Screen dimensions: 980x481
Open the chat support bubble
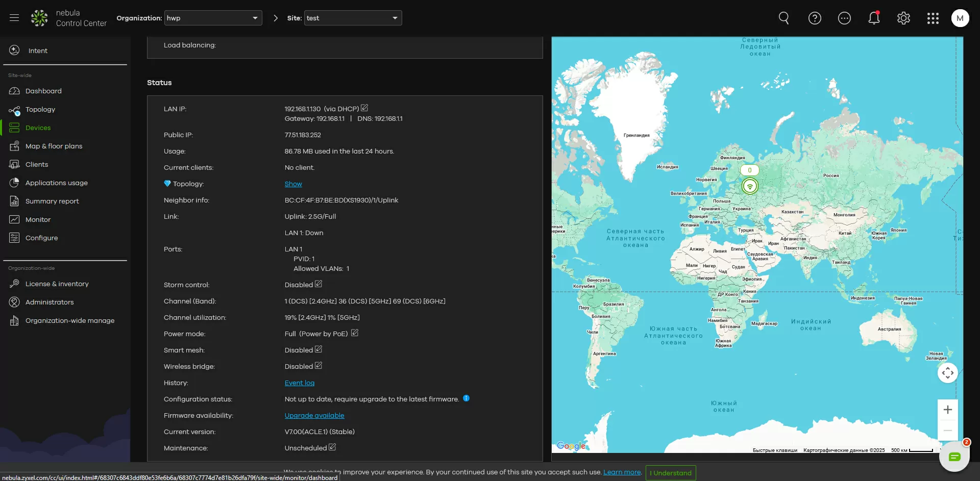pyautogui.click(x=954, y=457)
